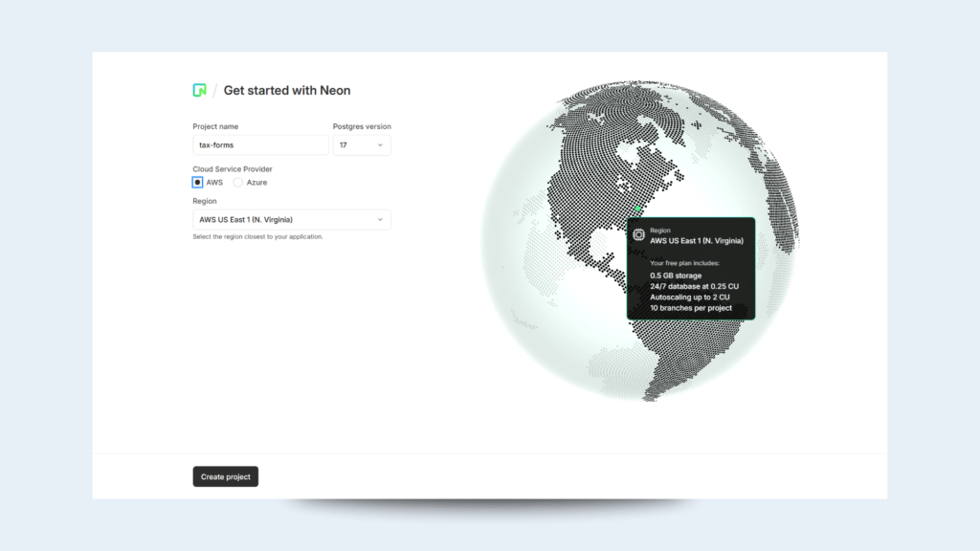Click the region chip icon in globe tooltip
The height and width of the screenshot is (551, 980).
coord(638,235)
